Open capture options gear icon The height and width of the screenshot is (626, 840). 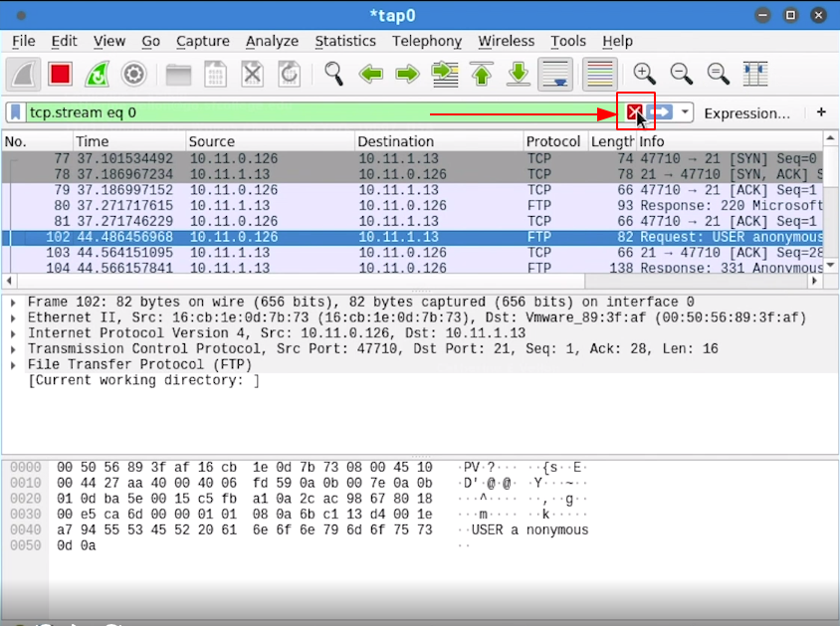[x=134, y=74]
